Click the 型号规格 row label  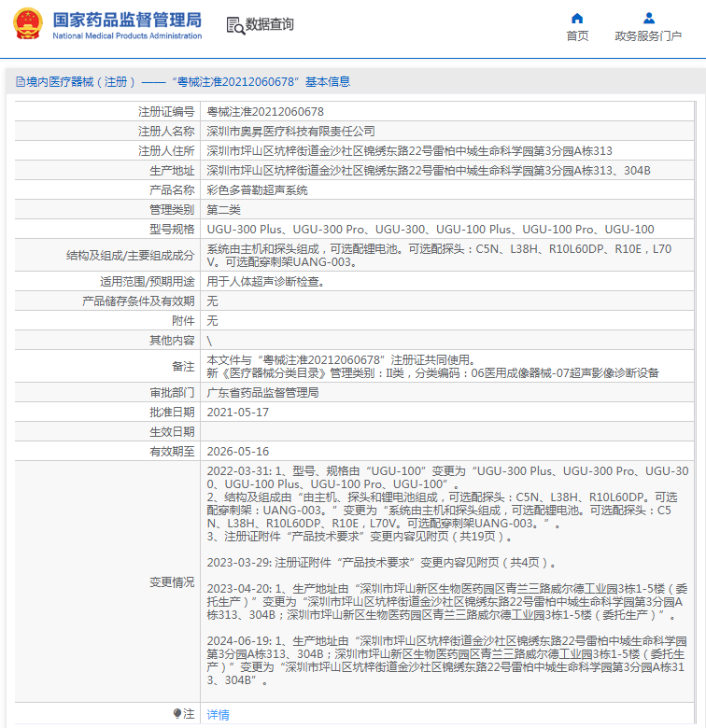pyautogui.click(x=172, y=229)
